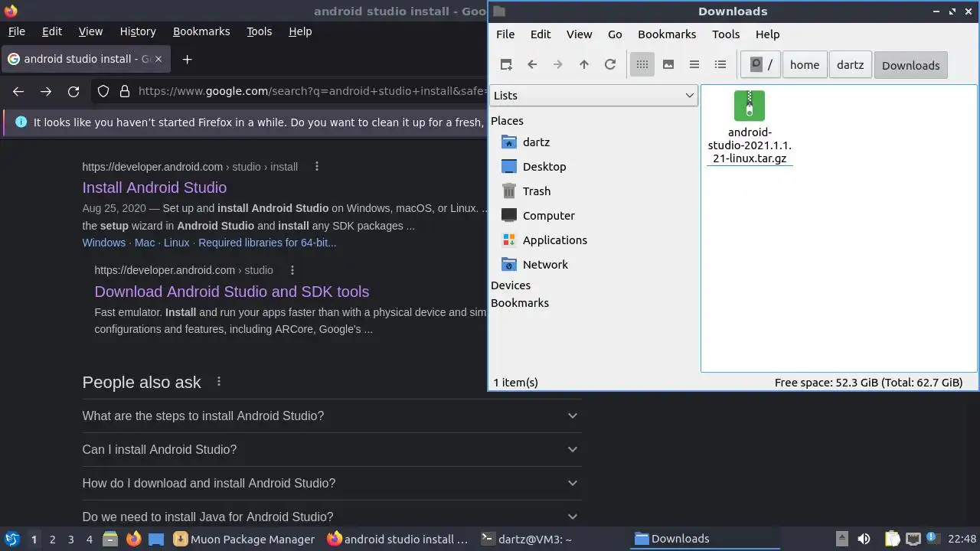
Task: Open Muon Package Manager from taskbar
Action: pos(244,540)
